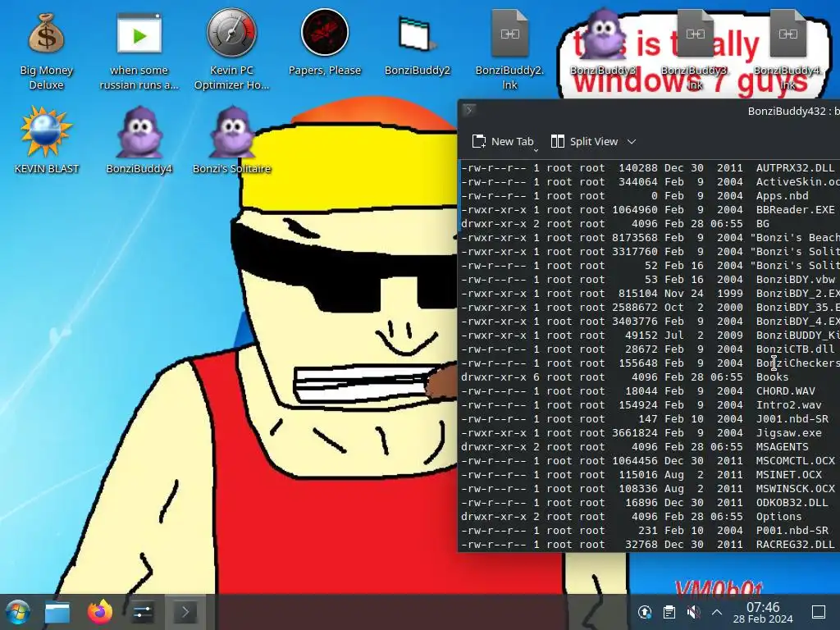Open system settings taskbar icon
The height and width of the screenshot is (630, 840).
[143, 612]
